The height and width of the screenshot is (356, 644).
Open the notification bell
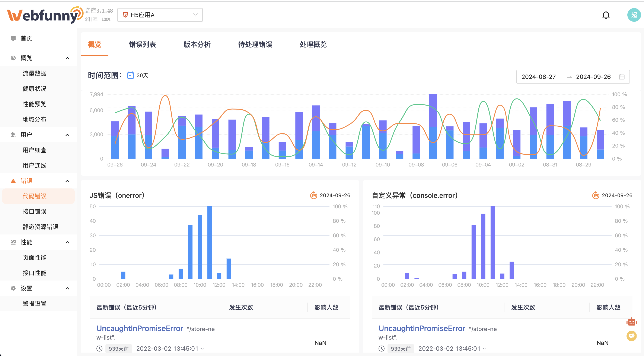click(x=606, y=15)
